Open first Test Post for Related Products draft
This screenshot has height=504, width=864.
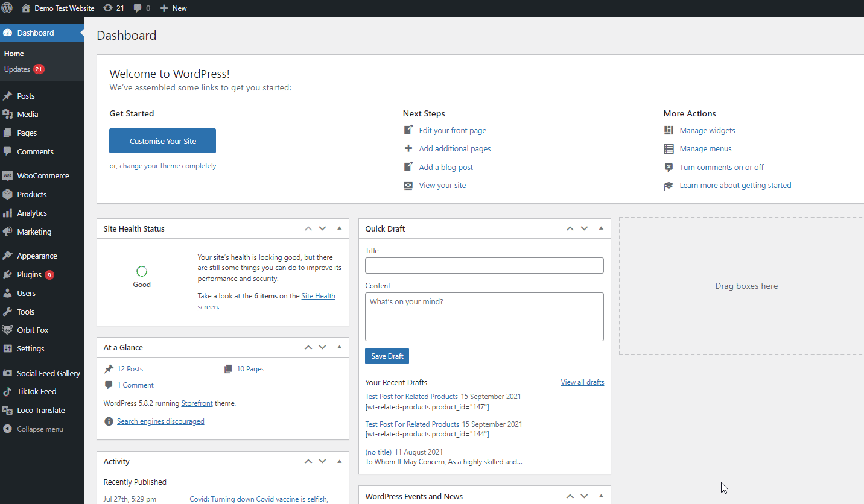point(411,397)
